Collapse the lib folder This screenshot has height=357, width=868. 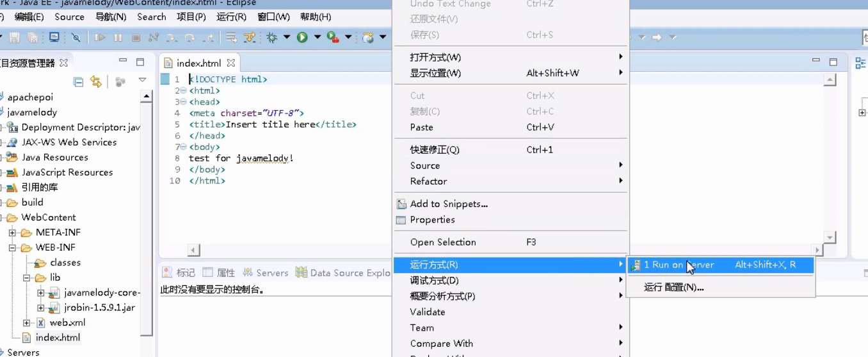[27, 278]
